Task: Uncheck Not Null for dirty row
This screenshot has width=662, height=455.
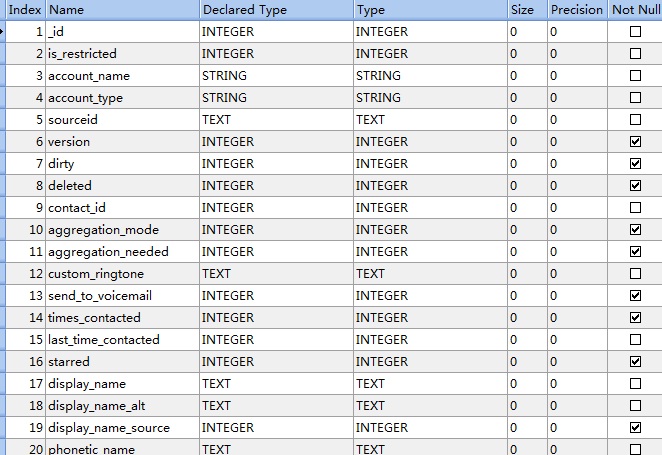Action: pyautogui.click(x=635, y=163)
